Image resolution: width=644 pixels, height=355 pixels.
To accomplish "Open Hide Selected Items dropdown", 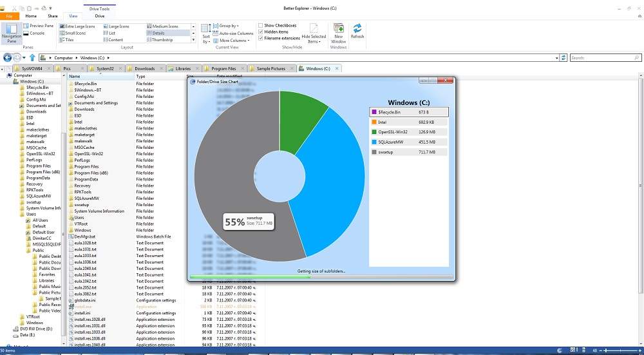I will point(314,34).
